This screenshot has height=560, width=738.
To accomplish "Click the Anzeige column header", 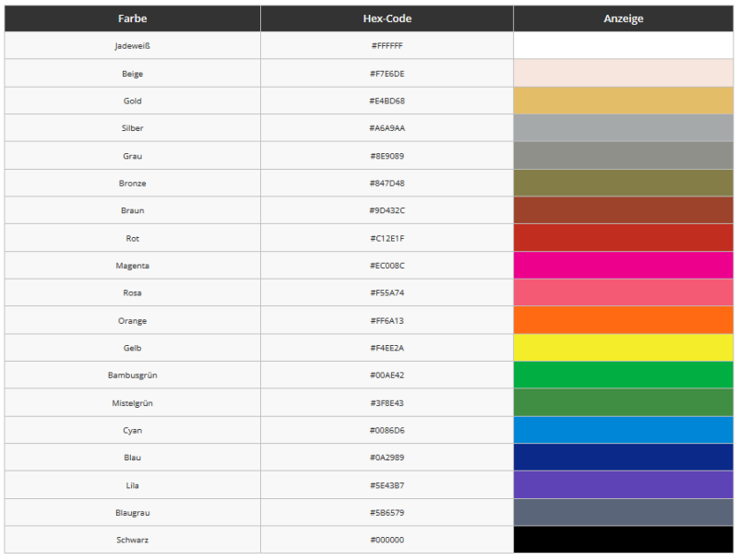I will [624, 18].
